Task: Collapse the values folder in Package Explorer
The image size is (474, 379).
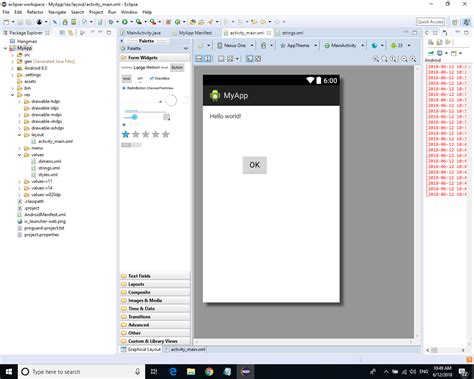Action: point(19,155)
